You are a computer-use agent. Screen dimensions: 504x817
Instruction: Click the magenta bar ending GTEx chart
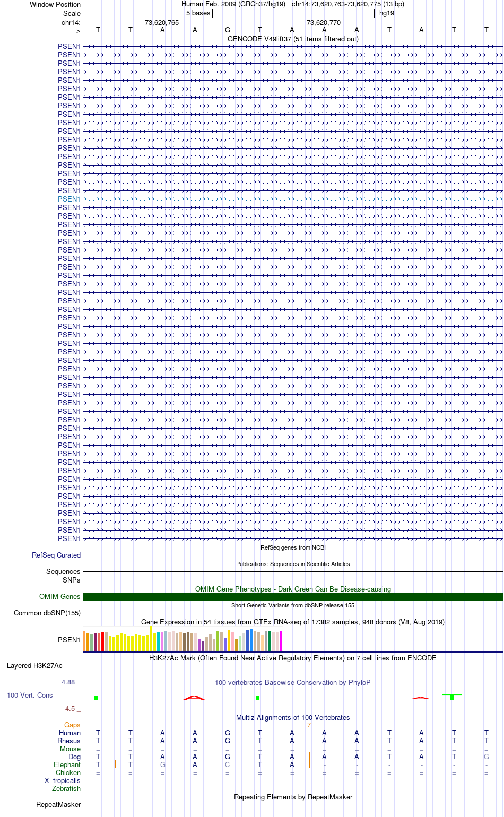[281, 641]
